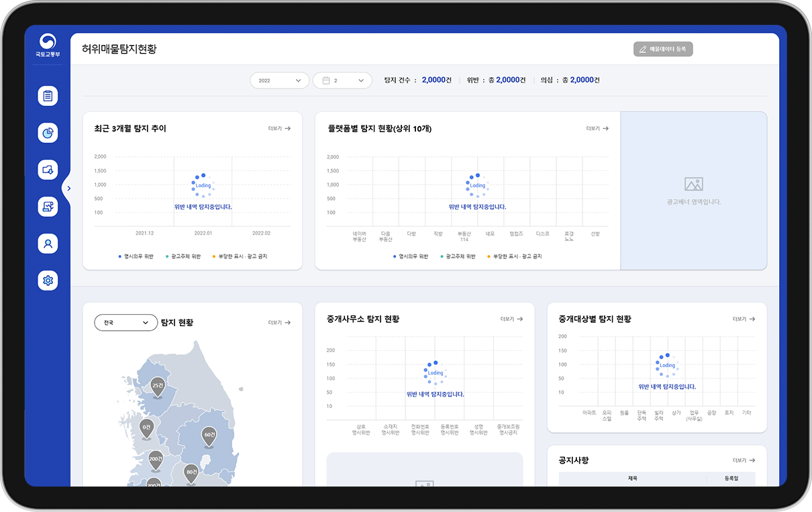
Task: Click the 국토교통부 logo
Action: pyautogui.click(x=48, y=46)
